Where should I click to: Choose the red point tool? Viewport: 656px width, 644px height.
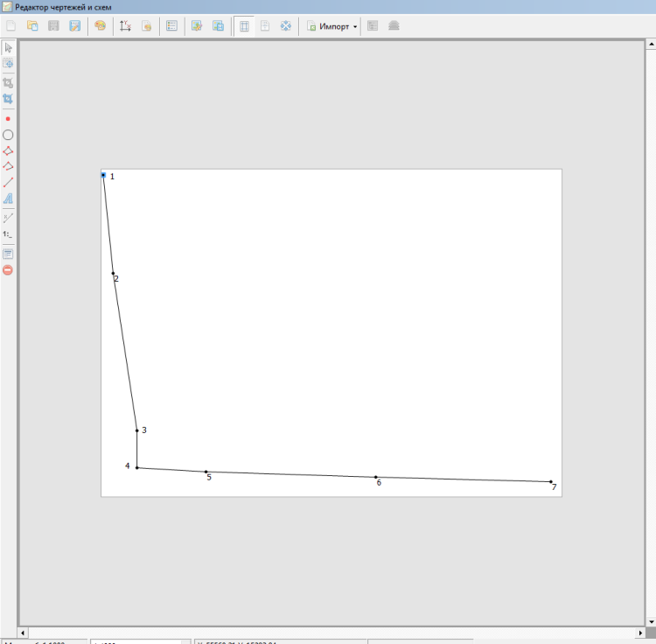click(x=8, y=118)
